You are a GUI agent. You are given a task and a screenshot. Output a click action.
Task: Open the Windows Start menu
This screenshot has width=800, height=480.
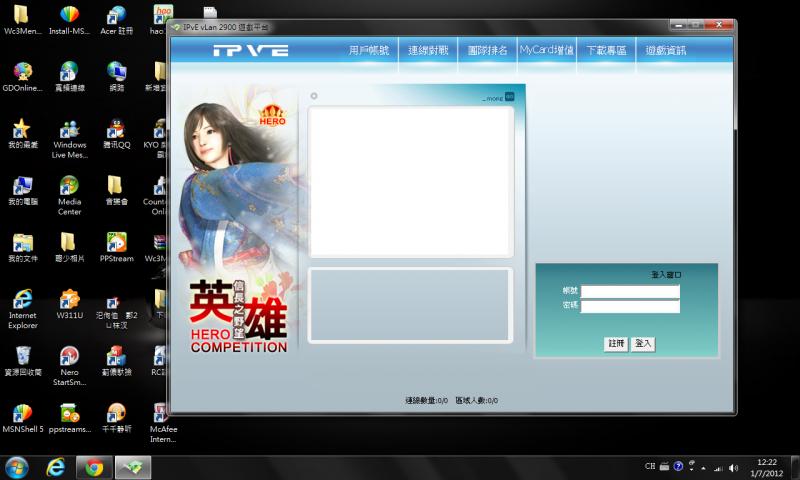[16, 467]
